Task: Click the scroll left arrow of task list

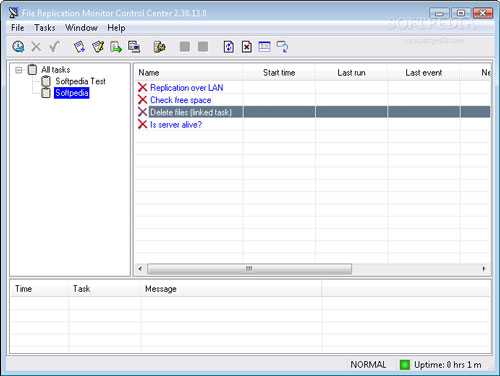Action: [140, 269]
